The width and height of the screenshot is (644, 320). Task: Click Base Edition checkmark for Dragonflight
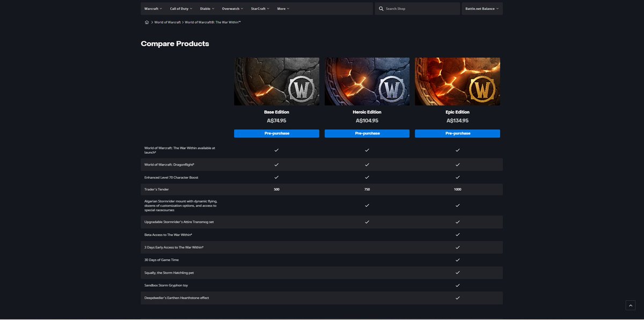tap(276, 165)
